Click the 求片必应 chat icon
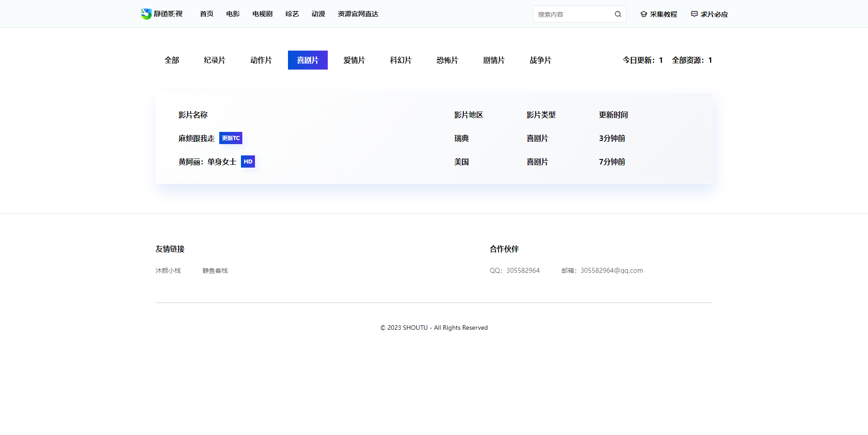The height and width of the screenshot is (435, 868). (x=694, y=14)
